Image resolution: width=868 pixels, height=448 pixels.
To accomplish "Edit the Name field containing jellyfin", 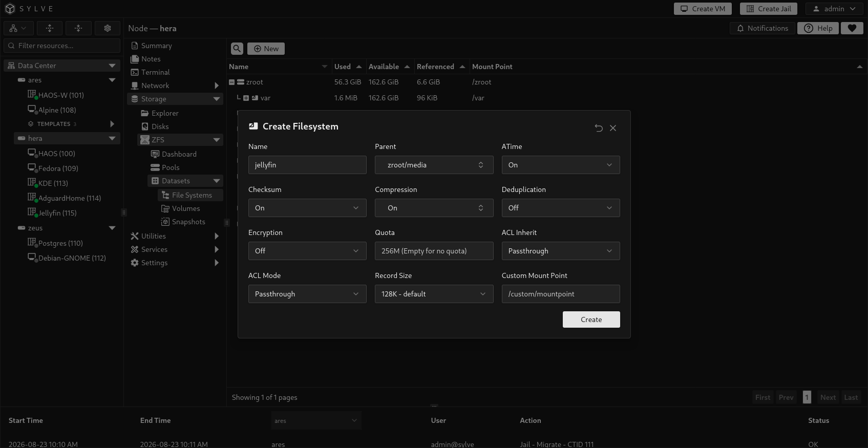I will 307,165.
